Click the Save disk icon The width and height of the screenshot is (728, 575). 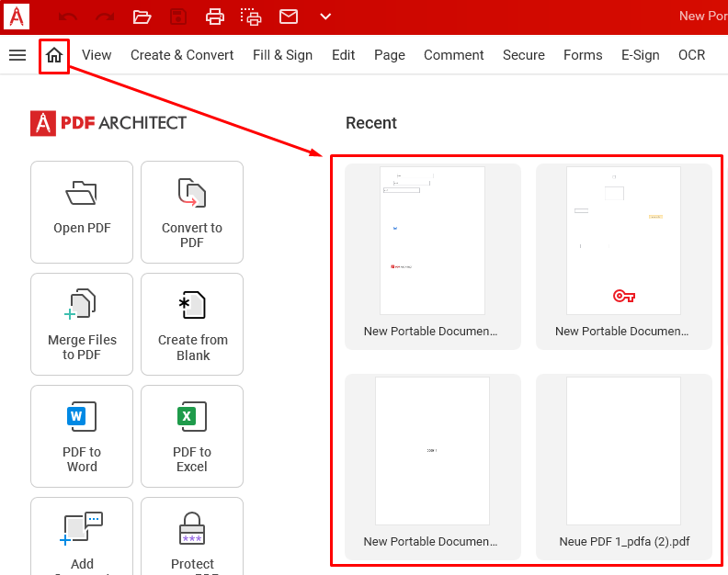coord(178,17)
